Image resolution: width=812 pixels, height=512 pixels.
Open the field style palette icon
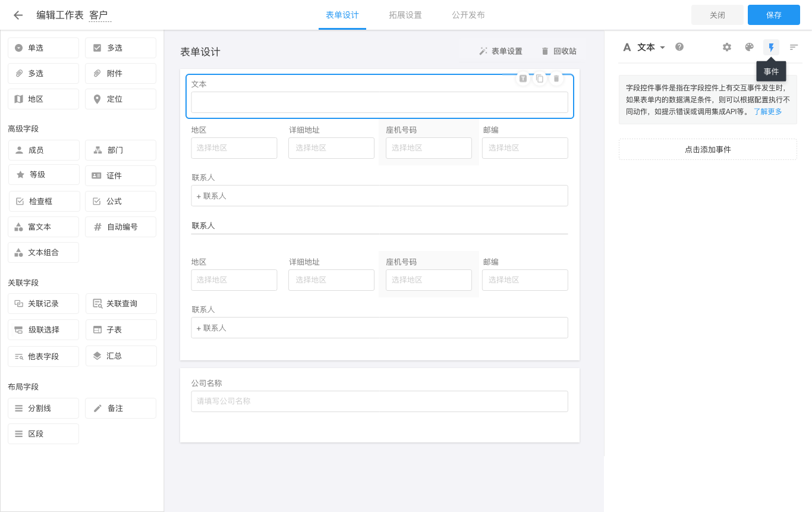coord(749,47)
